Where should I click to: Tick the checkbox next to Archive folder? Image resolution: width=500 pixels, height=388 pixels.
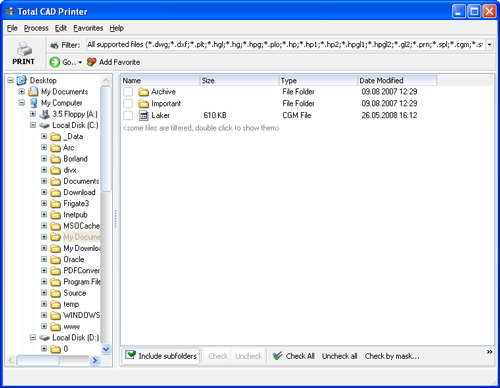(x=128, y=92)
